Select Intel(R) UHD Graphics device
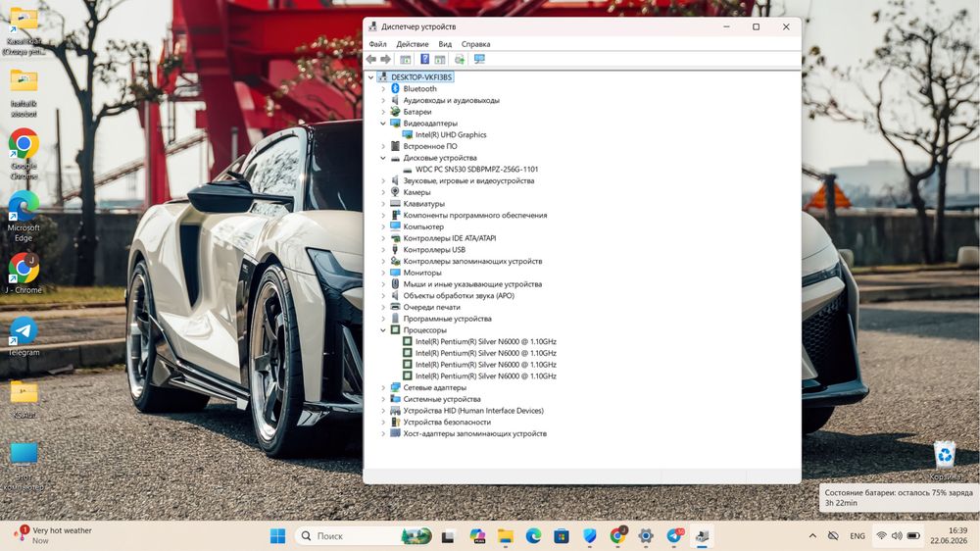Viewport: 980px width, 551px height. [451, 134]
